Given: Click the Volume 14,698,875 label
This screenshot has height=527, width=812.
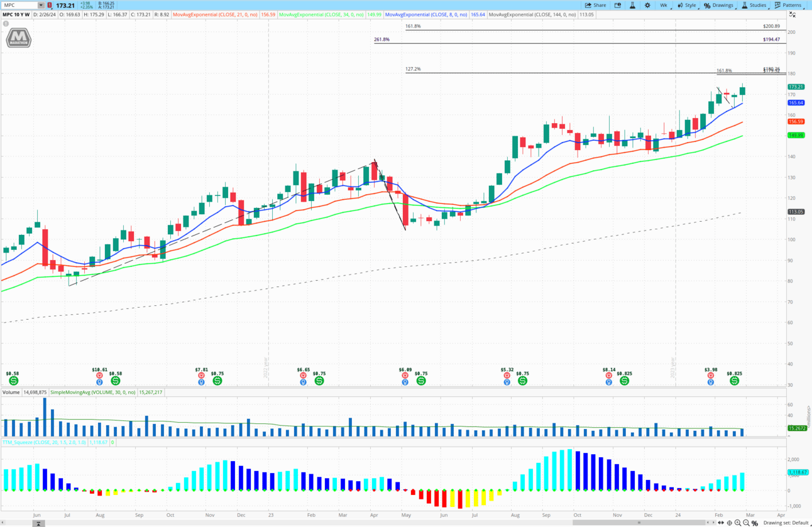Looking at the screenshot, I should pyautogui.click(x=25, y=392).
